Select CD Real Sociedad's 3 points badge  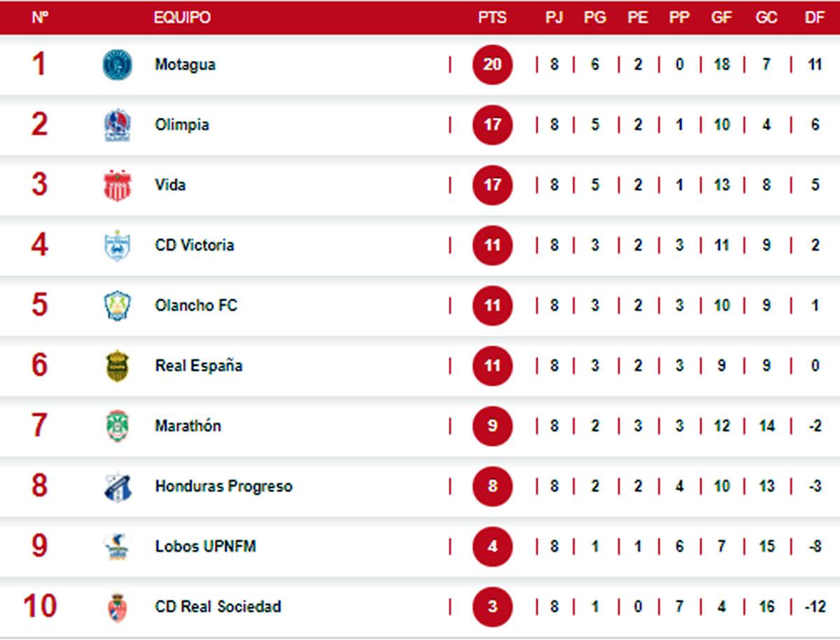coord(492,606)
